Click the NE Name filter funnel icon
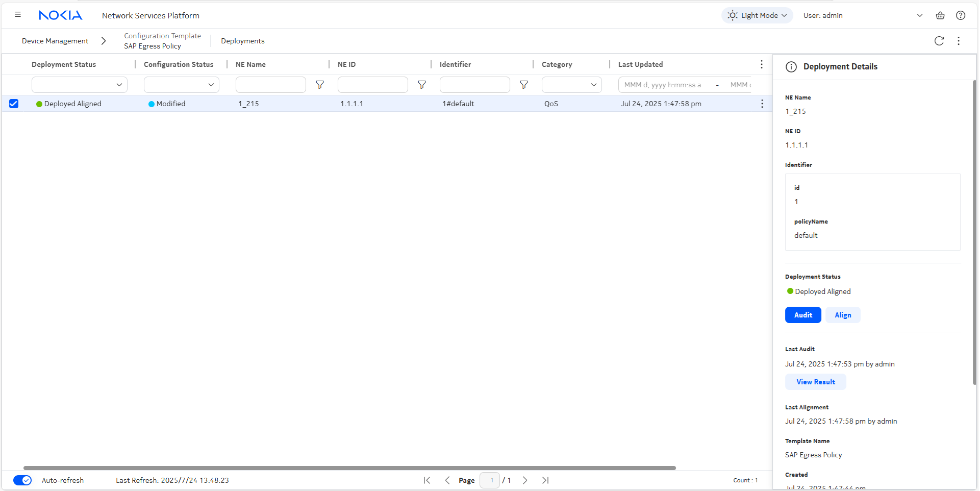980x491 pixels. (x=320, y=85)
